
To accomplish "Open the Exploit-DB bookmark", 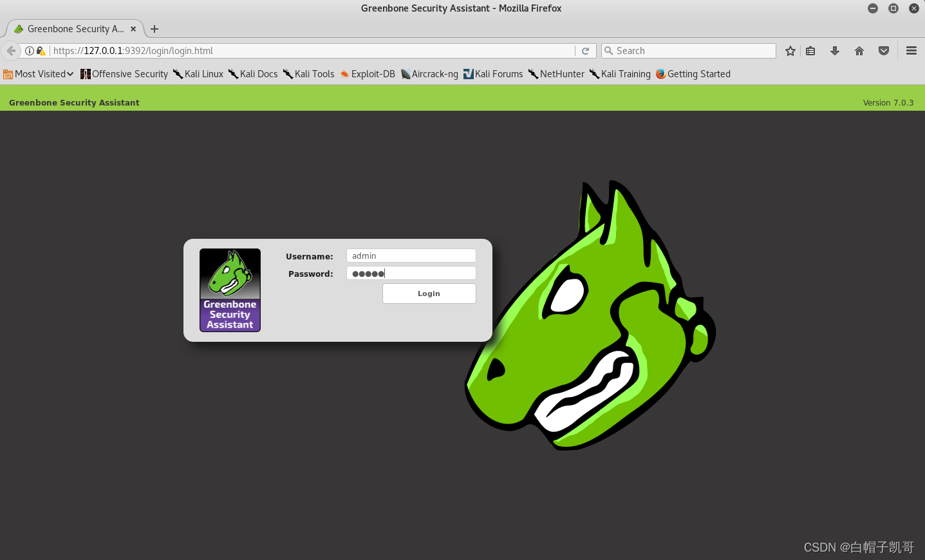I will [368, 74].
